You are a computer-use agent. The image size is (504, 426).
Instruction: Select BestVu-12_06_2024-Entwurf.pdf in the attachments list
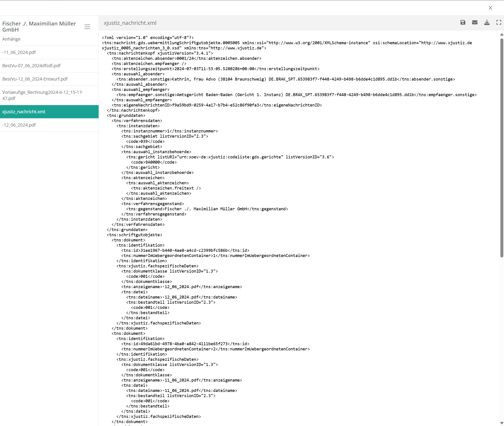click(x=35, y=79)
